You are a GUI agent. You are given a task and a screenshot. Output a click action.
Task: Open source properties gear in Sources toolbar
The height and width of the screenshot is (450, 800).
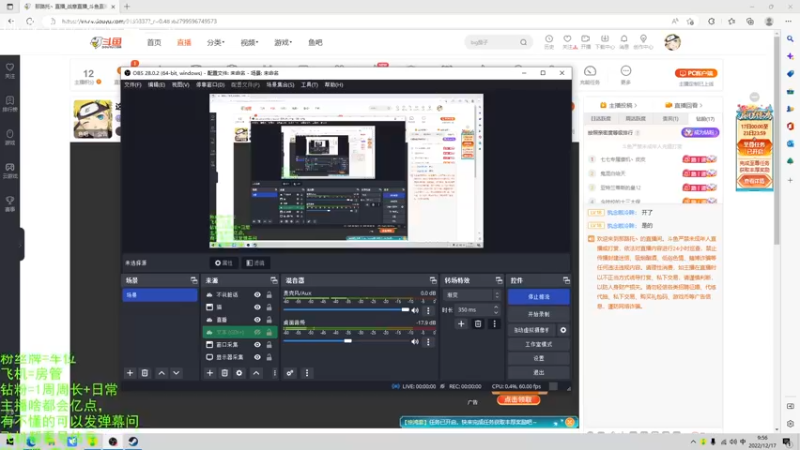[239, 373]
